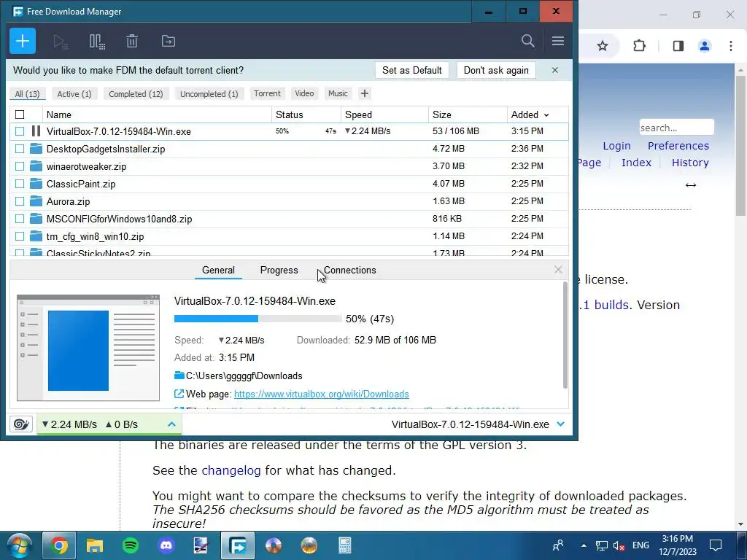Check the VirtualBox-7.0.12 download checkbox

pos(20,131)
